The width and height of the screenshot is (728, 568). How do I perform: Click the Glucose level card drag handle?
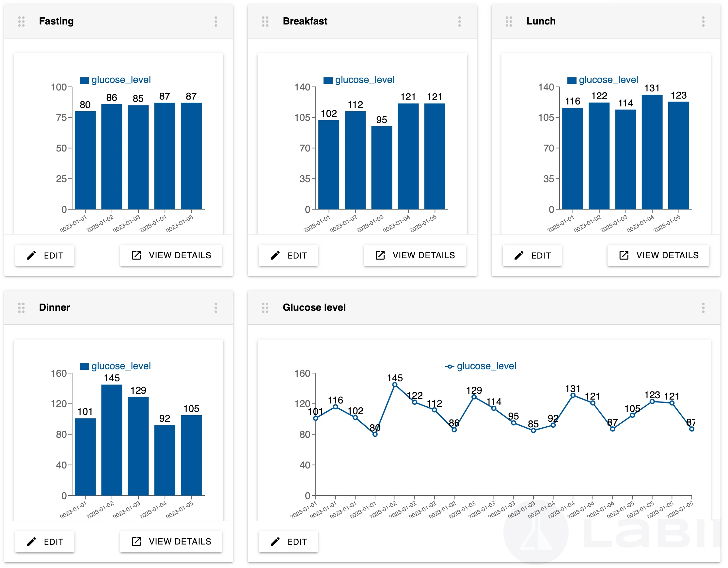265,308
